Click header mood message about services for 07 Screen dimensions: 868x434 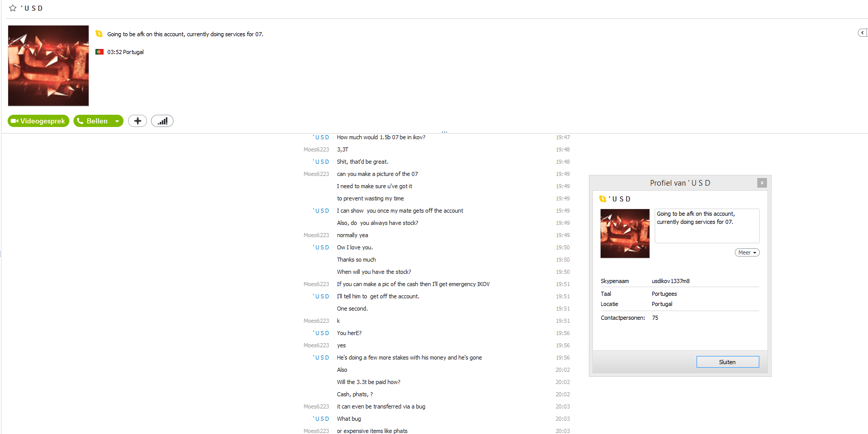[185, 34]
